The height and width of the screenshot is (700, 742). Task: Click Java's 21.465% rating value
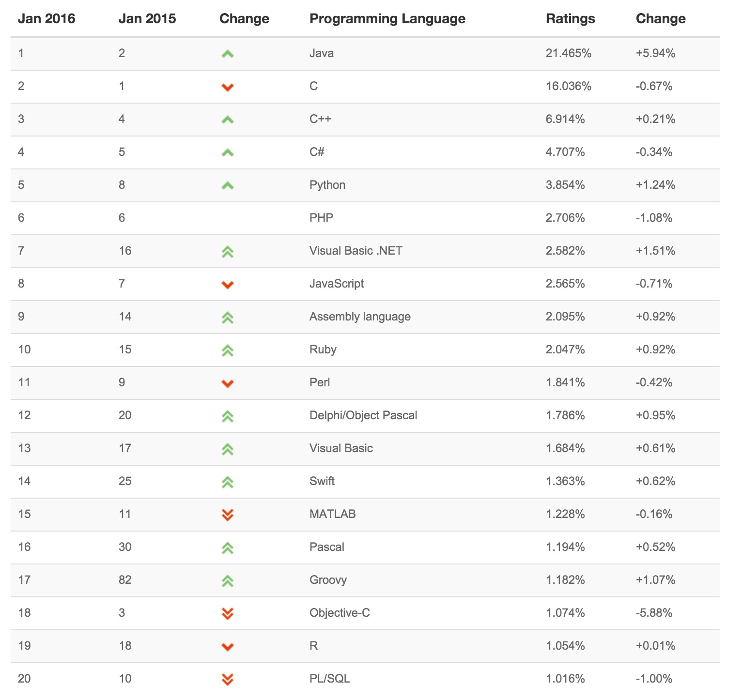pos(568,53)
